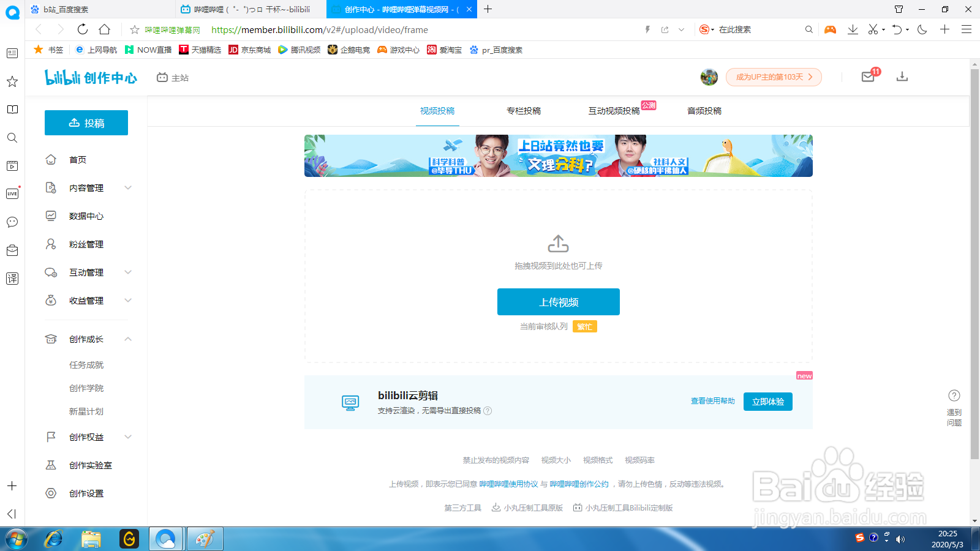Open the translate icon in the left browser sidebar
Image resolution: width=980 pixels, height=551 pixels.
coord(12,279)
